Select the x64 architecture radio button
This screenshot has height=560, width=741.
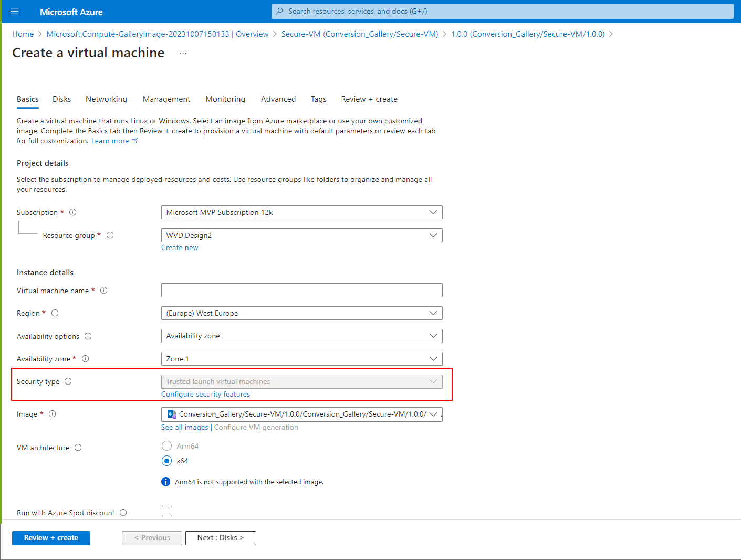pyautogui.click(x=167, y=461)
